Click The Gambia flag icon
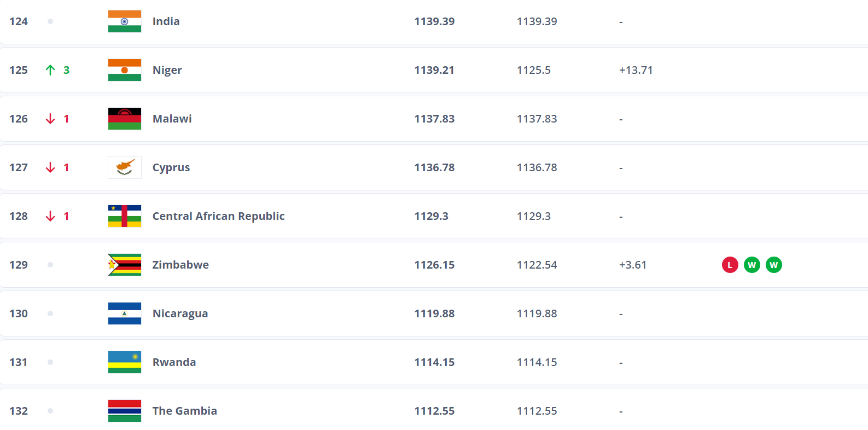Viewport: 868px width, 430px height. (125, 411)
